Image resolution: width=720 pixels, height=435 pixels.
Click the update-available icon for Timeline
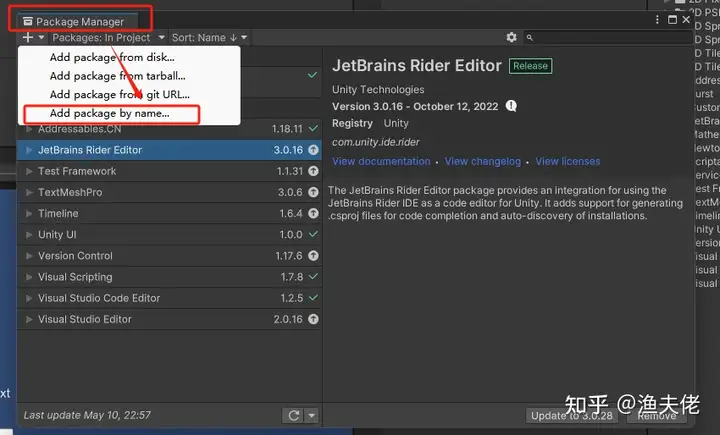313,213
